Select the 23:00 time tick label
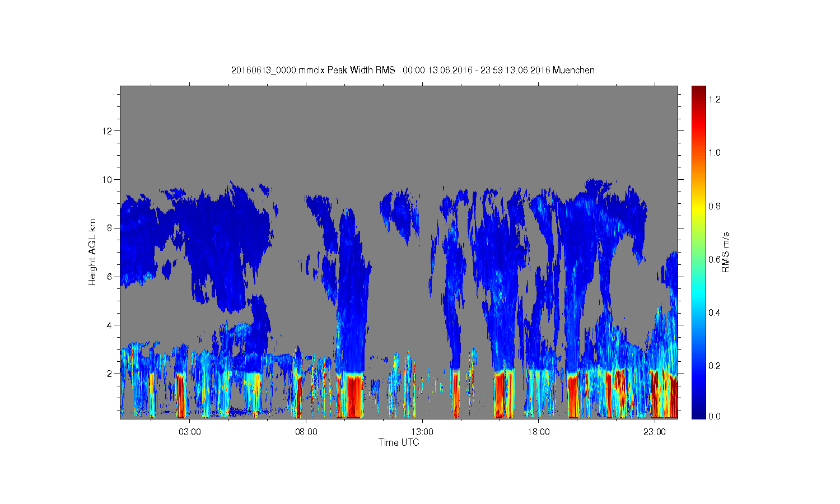The image size is (840, 504). [x=655, y=432]
